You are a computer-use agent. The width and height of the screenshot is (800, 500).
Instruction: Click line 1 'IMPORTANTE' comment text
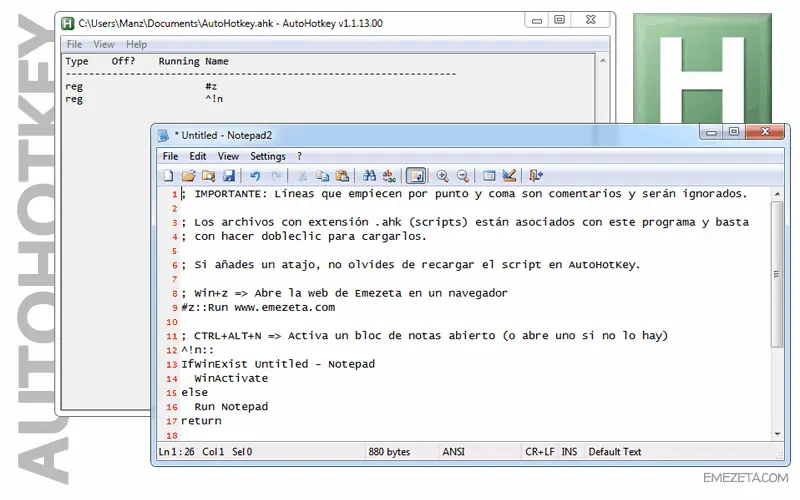click(x=464, y=194)
